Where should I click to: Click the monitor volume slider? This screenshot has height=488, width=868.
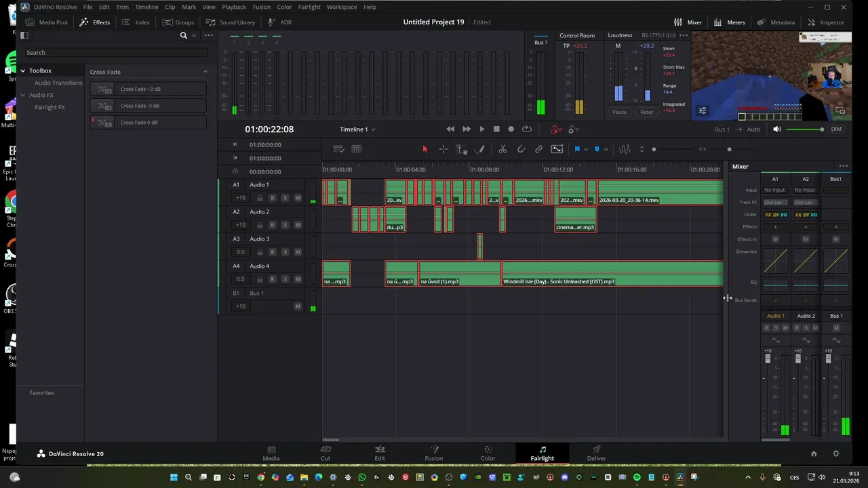tap(806, 129)
